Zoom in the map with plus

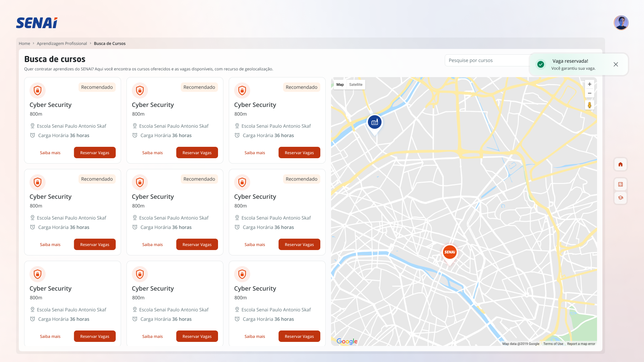tap(589, 84)
